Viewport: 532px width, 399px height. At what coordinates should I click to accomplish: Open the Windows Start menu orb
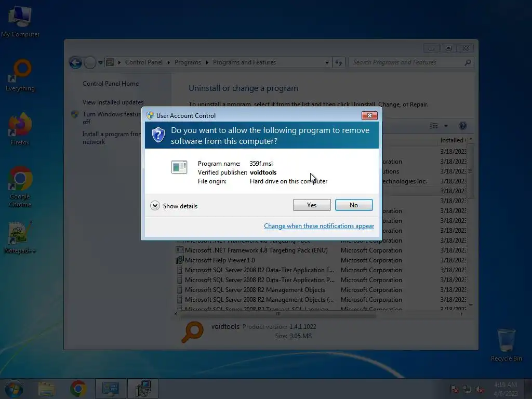(14, 389)
